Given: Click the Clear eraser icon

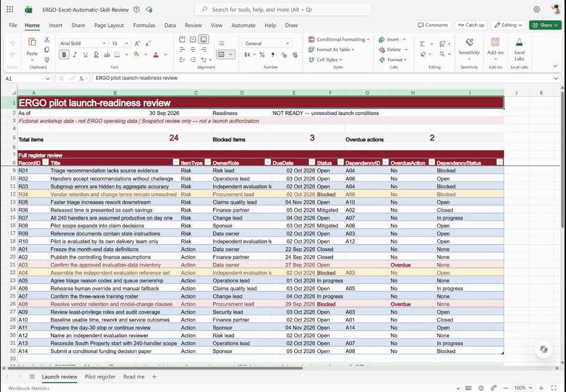Looking at the screenshot, I should click(x=423, y=54).
